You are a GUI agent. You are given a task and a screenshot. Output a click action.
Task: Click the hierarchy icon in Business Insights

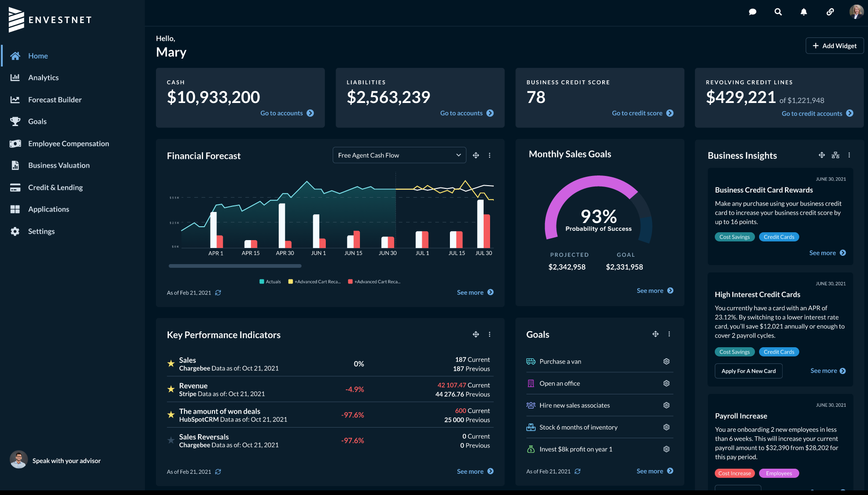(836, 155)
